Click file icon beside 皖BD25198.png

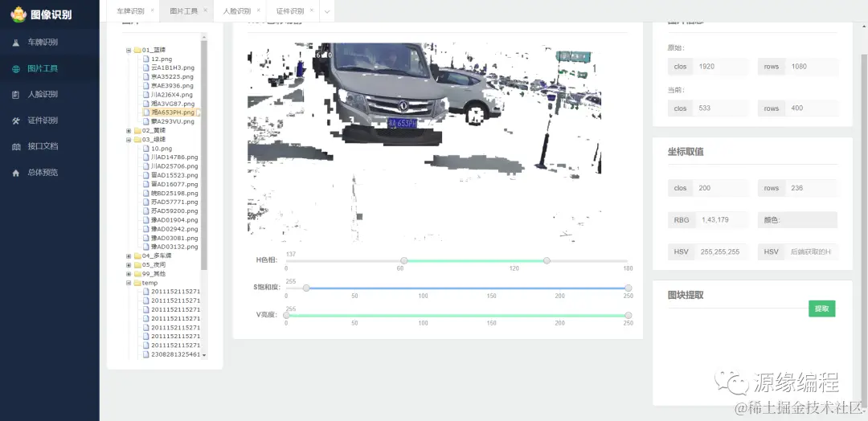[x=146, y=193]
